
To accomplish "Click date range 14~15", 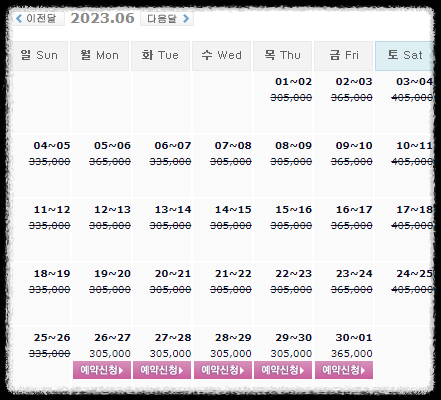I will tap(233, 210).
